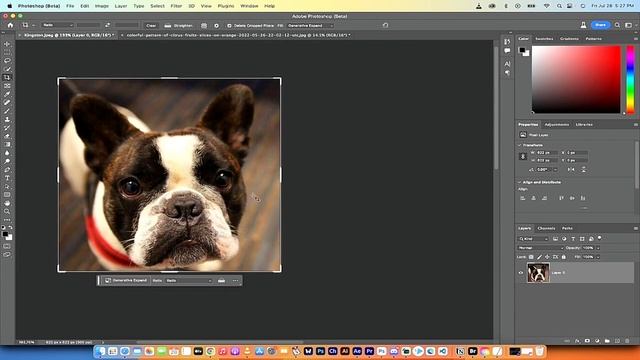Toggle layer filtering on/off switch
The width and height of the screenshot is (640, 360).
click(x=600, y=238)
